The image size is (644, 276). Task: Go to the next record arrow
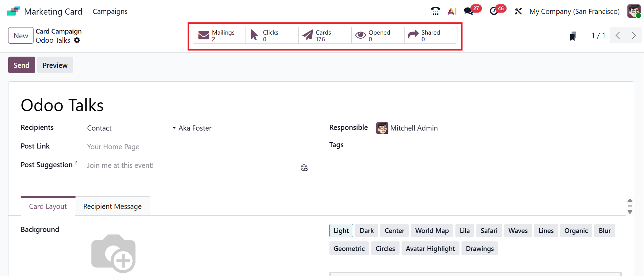coord(634,35)
